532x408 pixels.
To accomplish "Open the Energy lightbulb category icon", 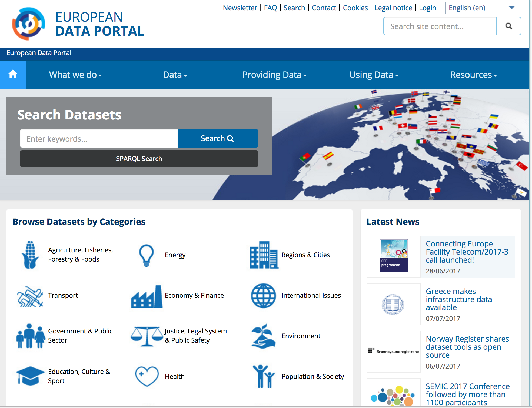I will pos(146,255).
